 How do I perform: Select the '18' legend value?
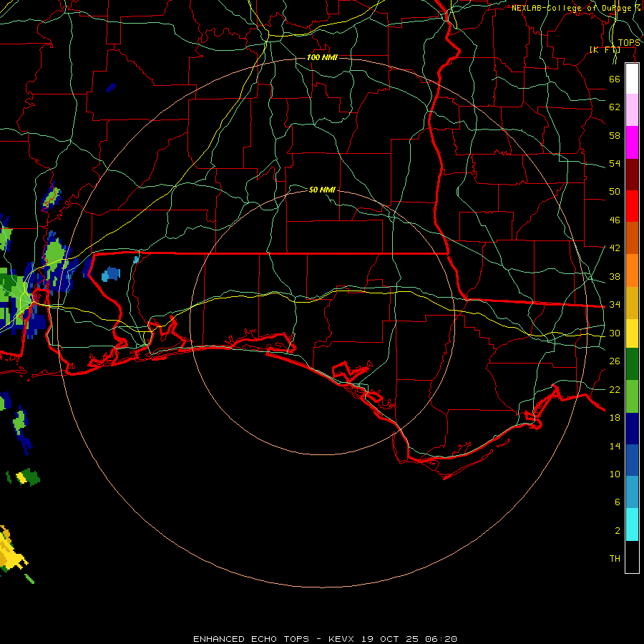click(615, 418)
